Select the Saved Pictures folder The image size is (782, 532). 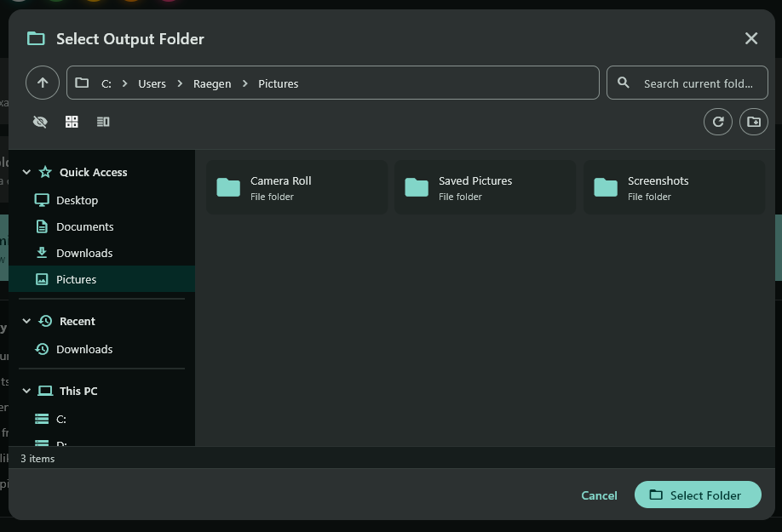485,187
